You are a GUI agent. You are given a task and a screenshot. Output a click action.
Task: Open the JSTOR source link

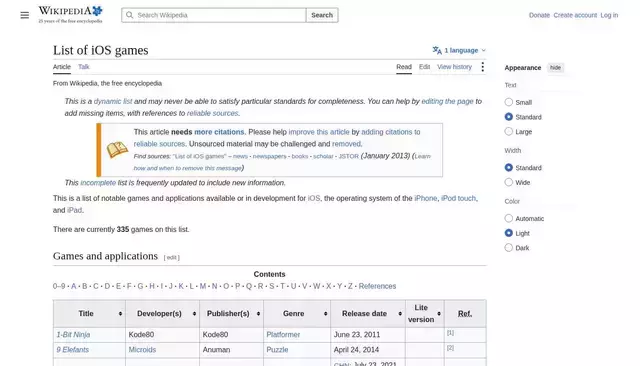349,156
